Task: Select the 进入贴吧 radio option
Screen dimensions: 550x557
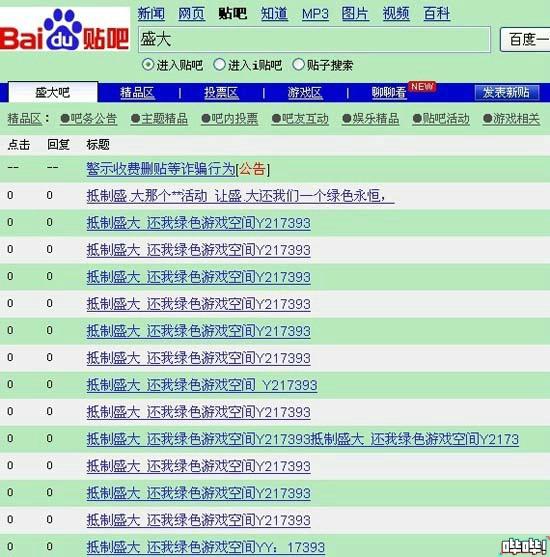Action: pyautogui.click(x=147, y=65)
